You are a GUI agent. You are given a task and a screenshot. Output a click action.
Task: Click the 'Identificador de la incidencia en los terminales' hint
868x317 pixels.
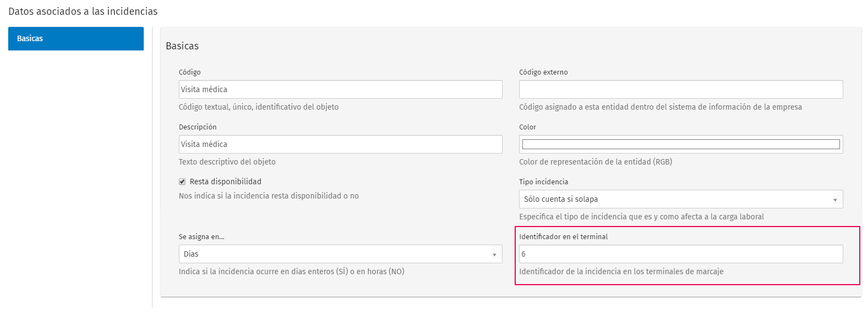coord(621,271)
